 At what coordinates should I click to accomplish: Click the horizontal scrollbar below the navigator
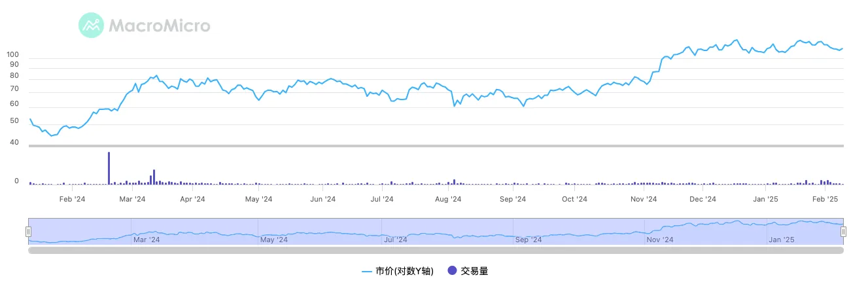(436, 250)
